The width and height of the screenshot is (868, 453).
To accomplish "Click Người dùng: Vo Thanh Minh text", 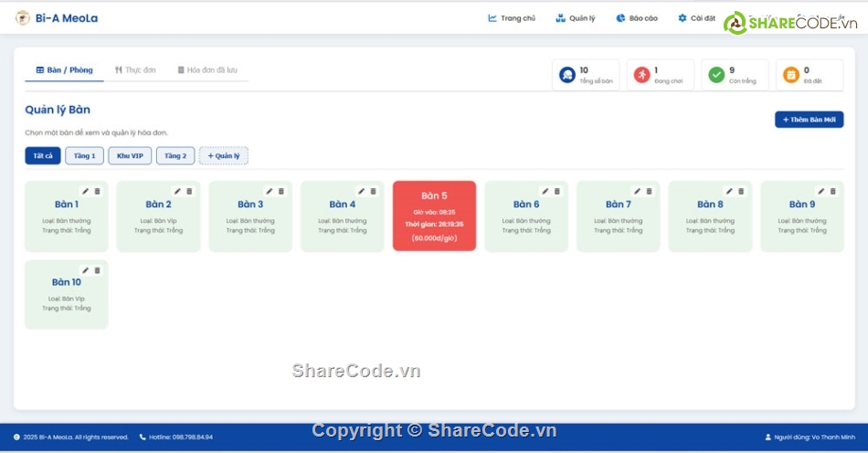I will pyautogui.click(x=814, y=437).
